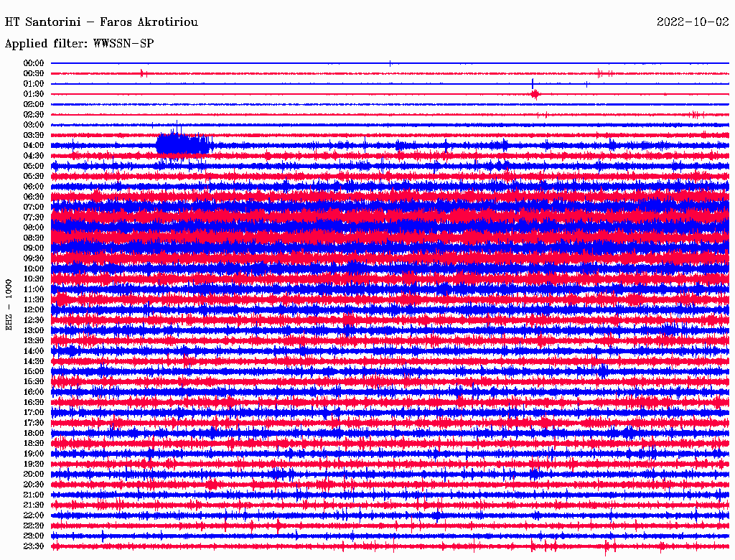Select the 13:30 time label

34,340
